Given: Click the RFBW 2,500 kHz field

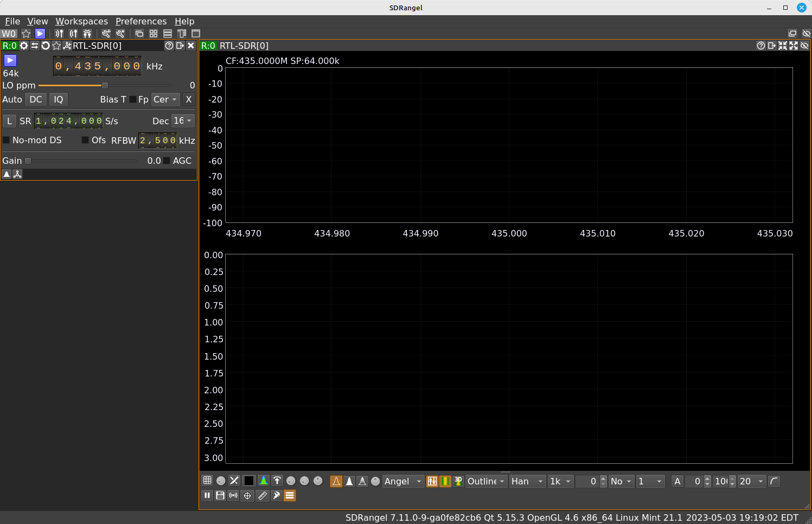Looking at the screenshot, I should click(x=158, y=140).
